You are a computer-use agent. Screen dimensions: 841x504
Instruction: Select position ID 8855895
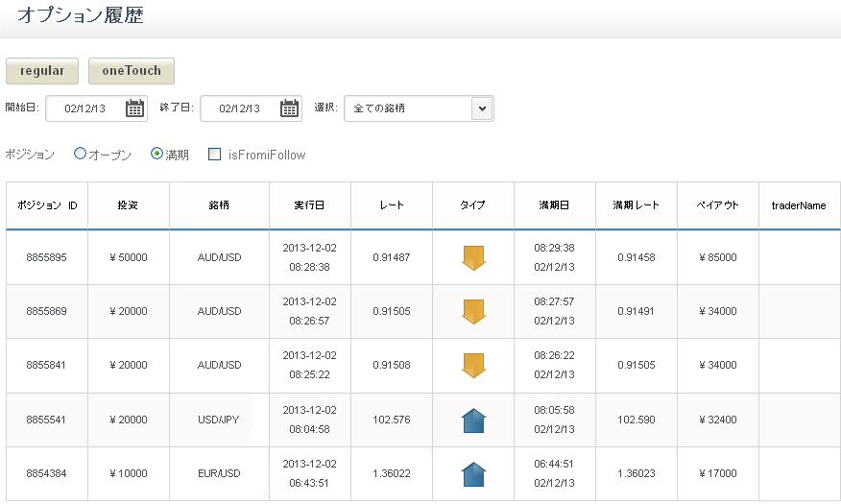[47, 257]
